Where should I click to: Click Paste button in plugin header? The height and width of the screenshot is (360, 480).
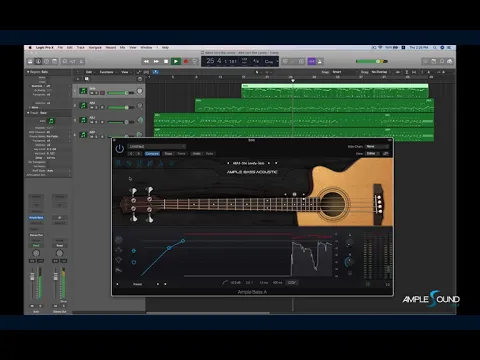tap(181, 154)
